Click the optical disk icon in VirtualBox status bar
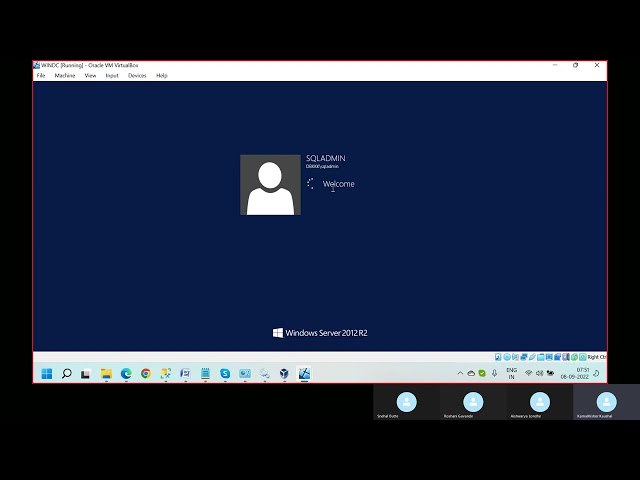 click(507, 357)
